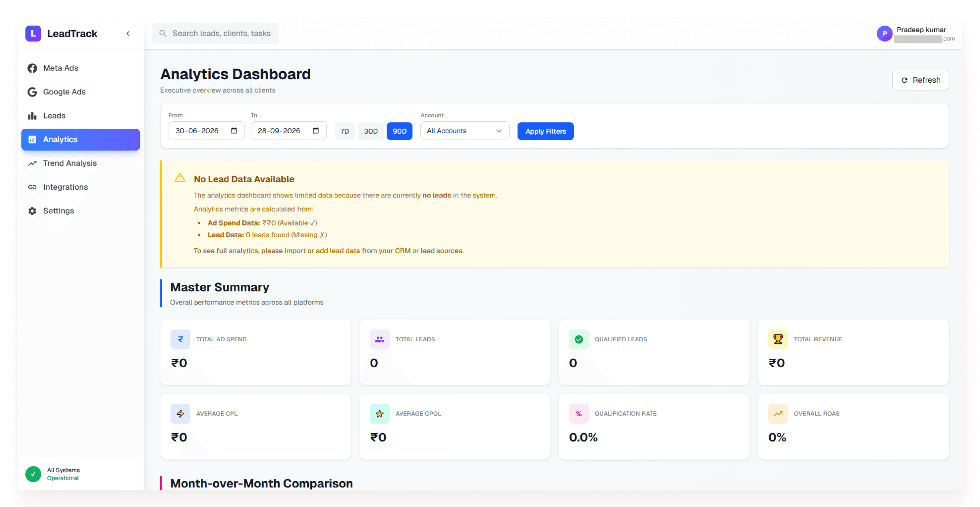Click the 0.0% Qualification Rate value
This screenshot has width=980, height=507.
coord(583,437)
